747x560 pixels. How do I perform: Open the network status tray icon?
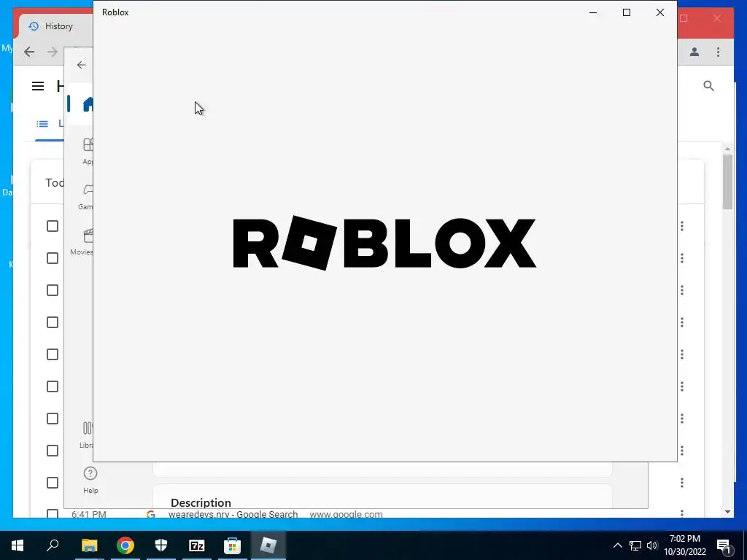(x=635, y=545)
